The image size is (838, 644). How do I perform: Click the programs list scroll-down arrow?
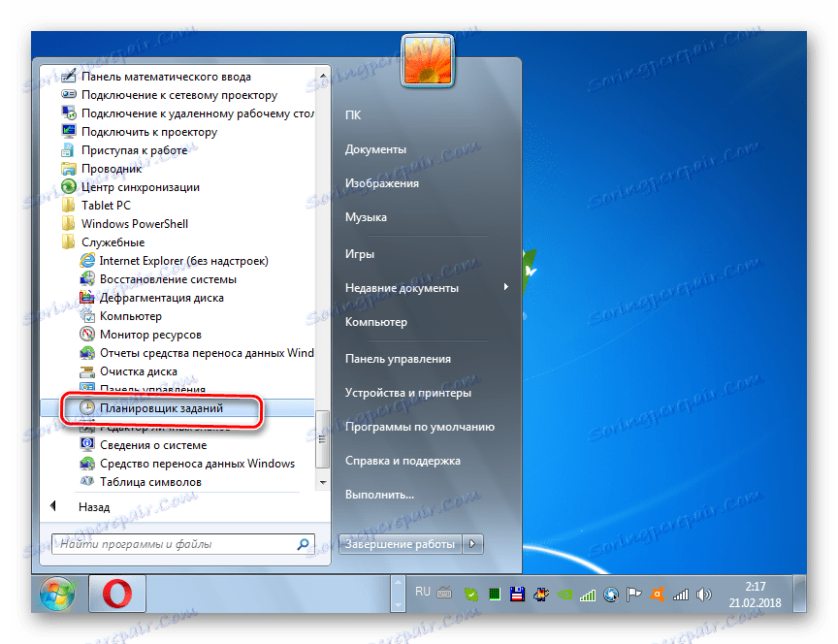323,482
